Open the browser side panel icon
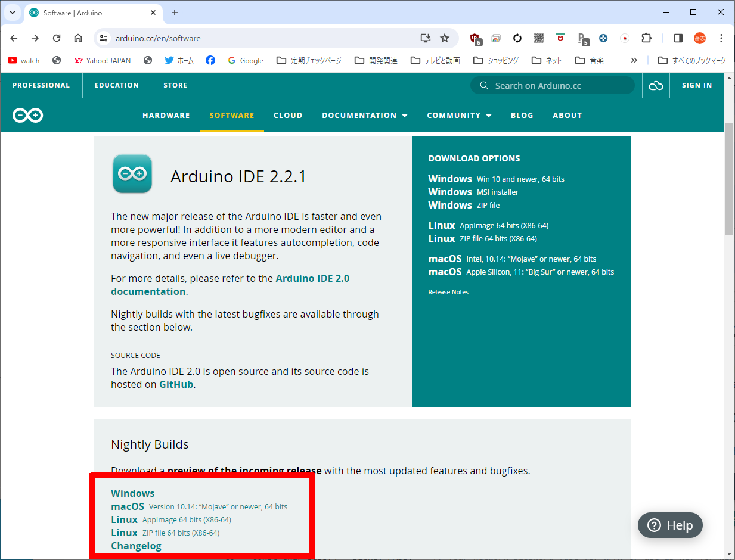 click(x=678, y=38)
